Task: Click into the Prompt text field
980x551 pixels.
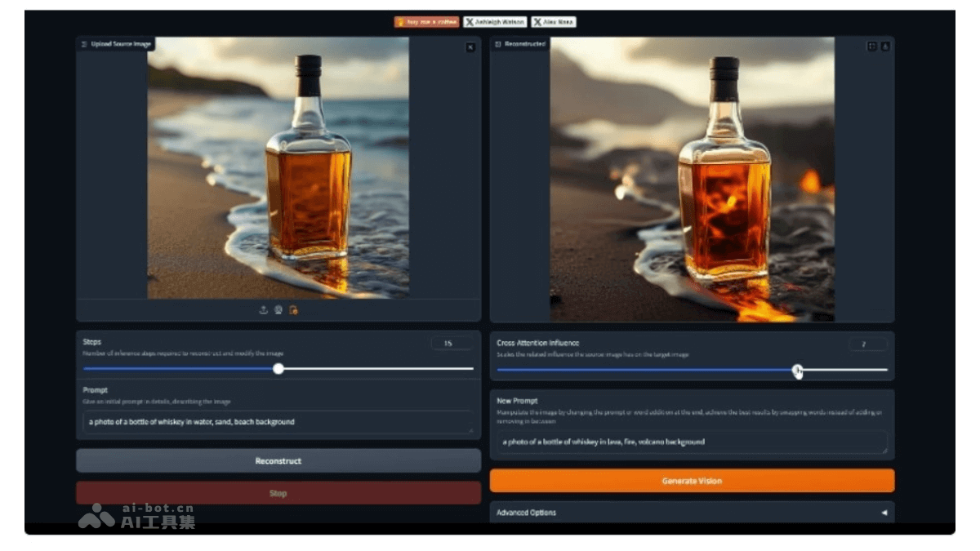Action: click(278, 422)
